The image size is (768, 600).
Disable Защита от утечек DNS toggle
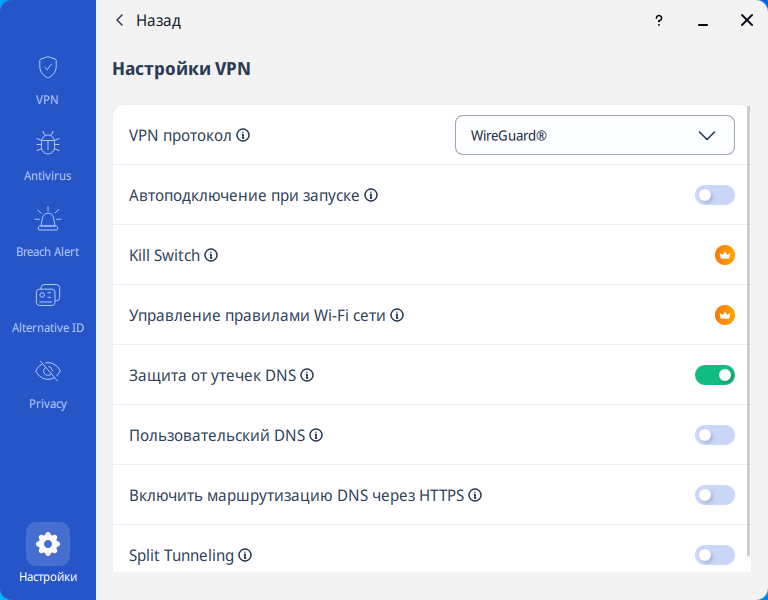coord(715,375)
